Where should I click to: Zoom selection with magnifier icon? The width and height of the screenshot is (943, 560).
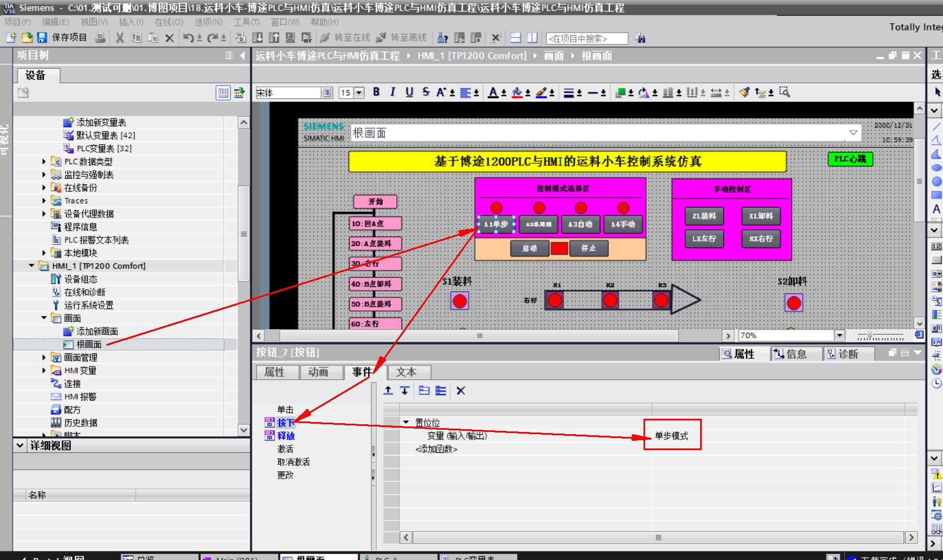(785, 92)
